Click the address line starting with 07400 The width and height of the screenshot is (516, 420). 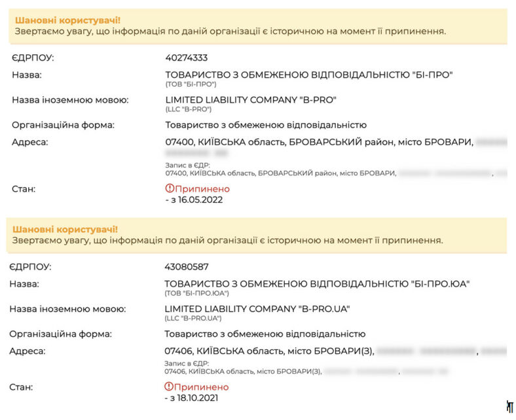(x=318, y=142)
